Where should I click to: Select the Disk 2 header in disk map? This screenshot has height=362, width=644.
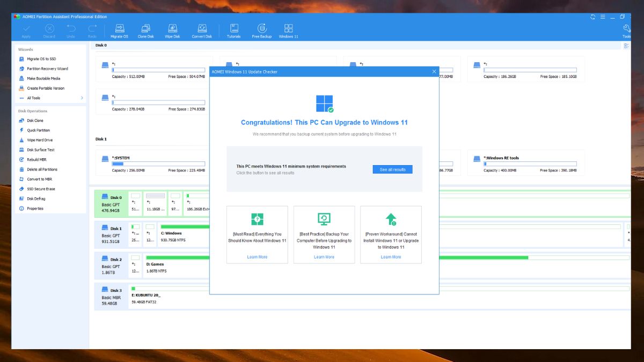point(112,265)
